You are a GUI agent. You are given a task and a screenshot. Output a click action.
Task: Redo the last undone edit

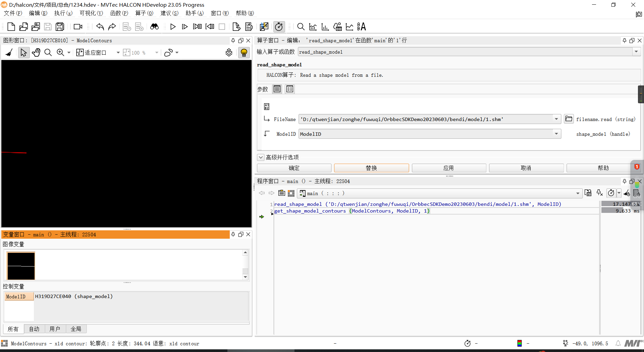[x=112, y=27]
